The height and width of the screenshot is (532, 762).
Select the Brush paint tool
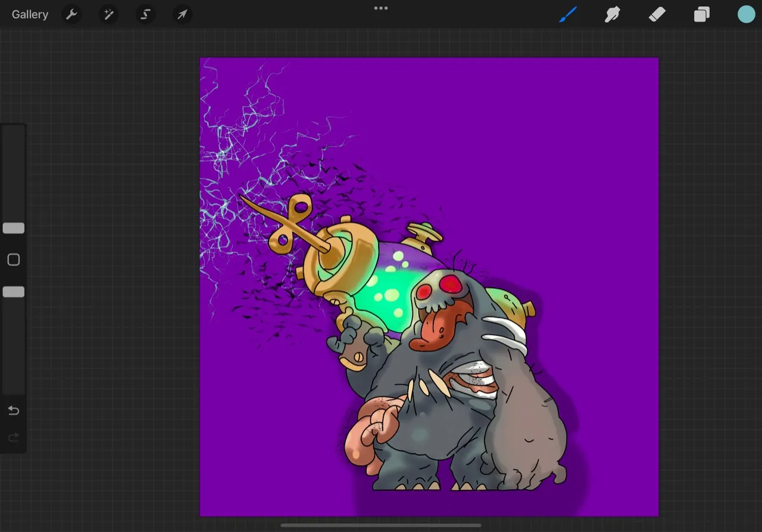(568, 14)
